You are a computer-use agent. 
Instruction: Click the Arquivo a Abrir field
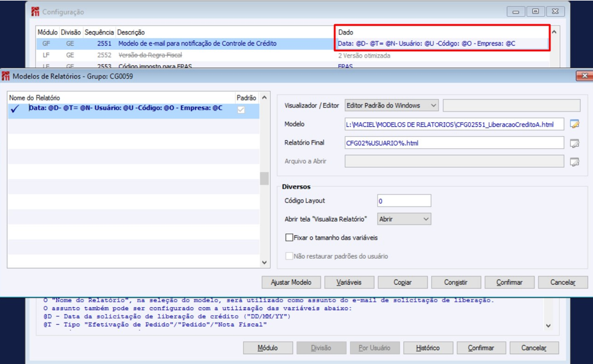point(454,161)
